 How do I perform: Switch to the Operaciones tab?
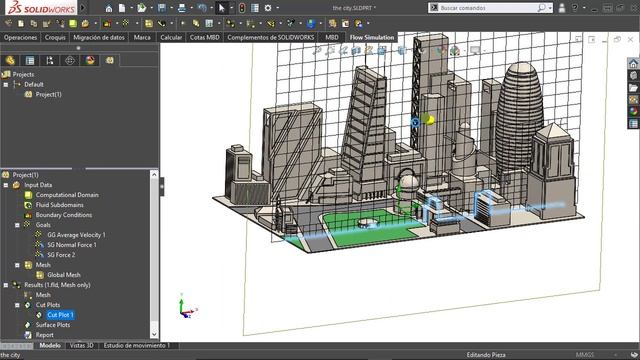20,38
